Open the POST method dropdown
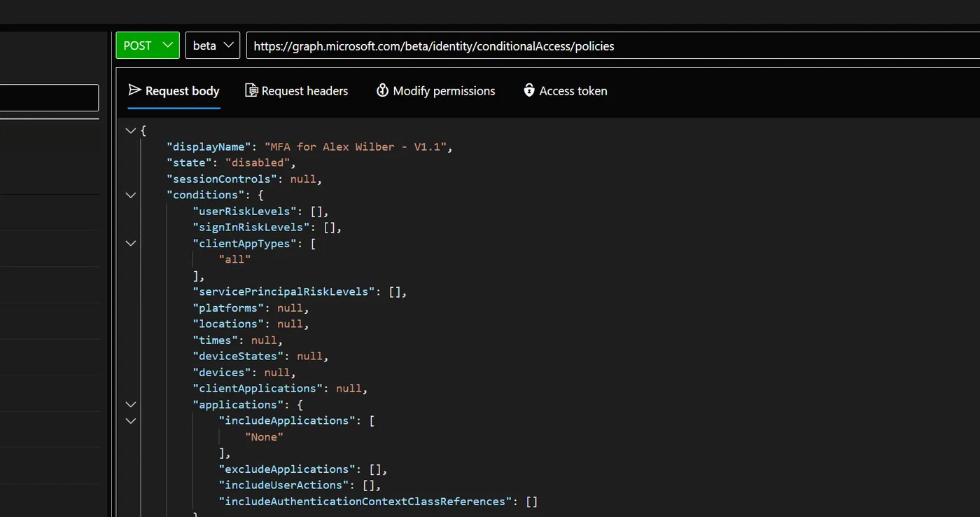The image size is (980, 517). coord(148,46)
